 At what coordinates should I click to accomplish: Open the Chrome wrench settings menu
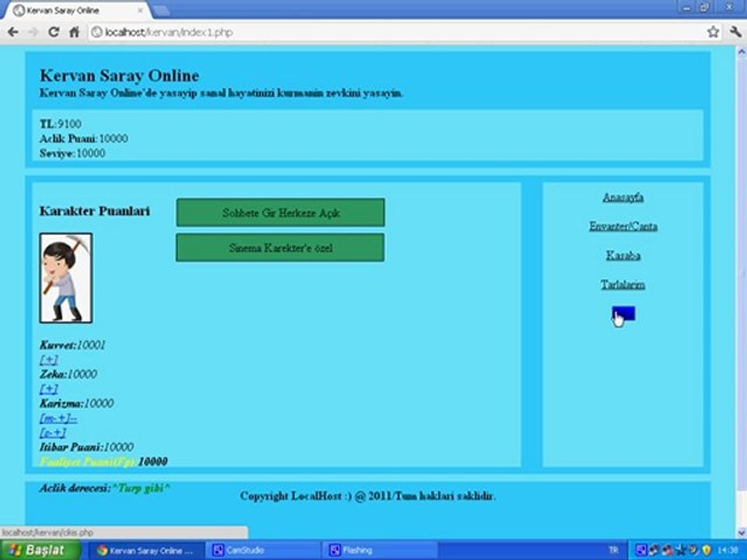pos(735,32)
